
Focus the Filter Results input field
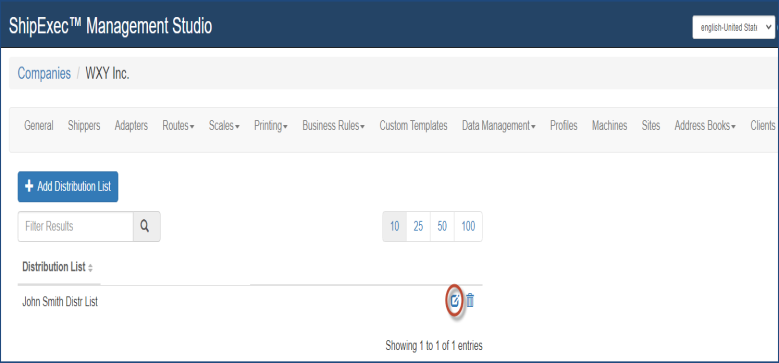pos(76,226)
